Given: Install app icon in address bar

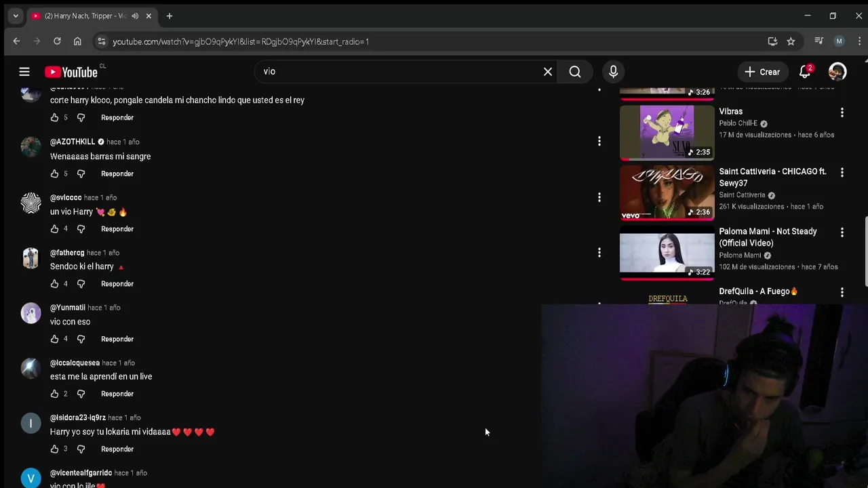Looking at the screenshot, I should point(772,41).
